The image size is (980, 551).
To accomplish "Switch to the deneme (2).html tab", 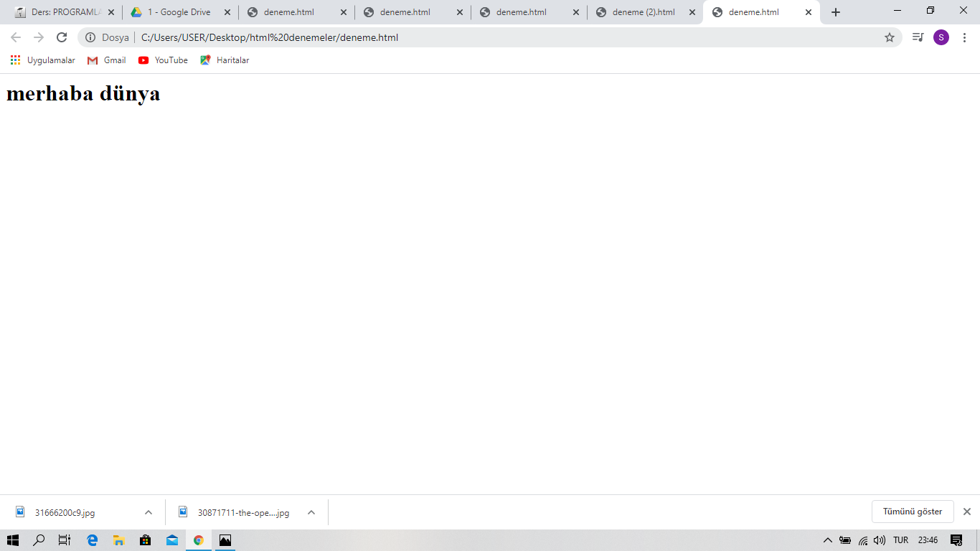I will [x=641, y=11].
